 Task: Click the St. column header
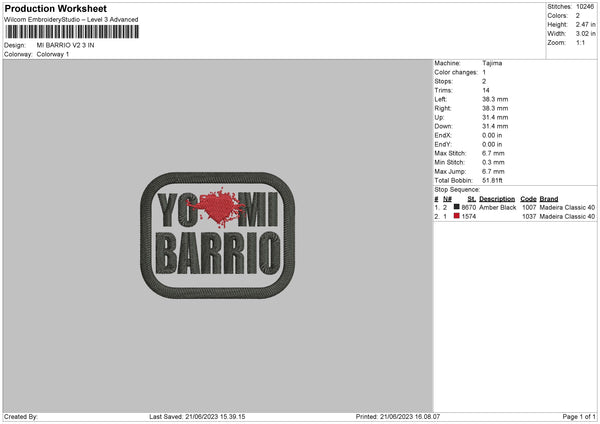pyautogui.click(x=471, y=199)
